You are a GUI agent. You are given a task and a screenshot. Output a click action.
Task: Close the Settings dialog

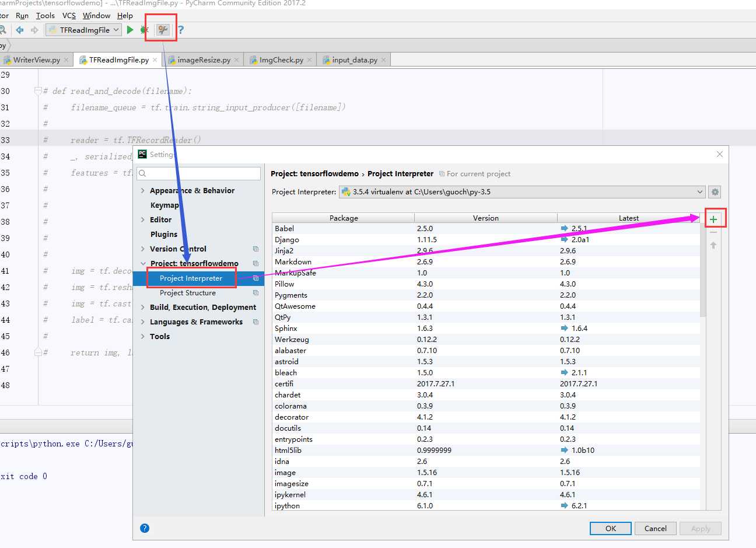719,154
